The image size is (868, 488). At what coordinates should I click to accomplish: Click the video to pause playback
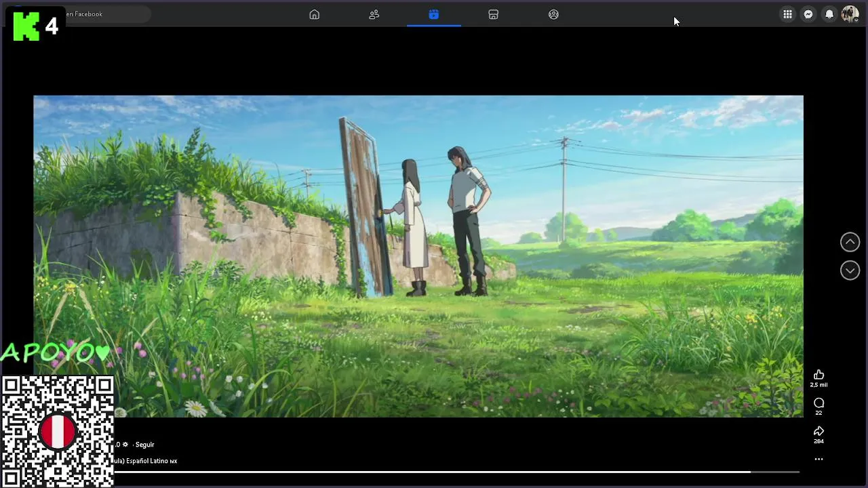pyautogui.click(x=418, y=256)
